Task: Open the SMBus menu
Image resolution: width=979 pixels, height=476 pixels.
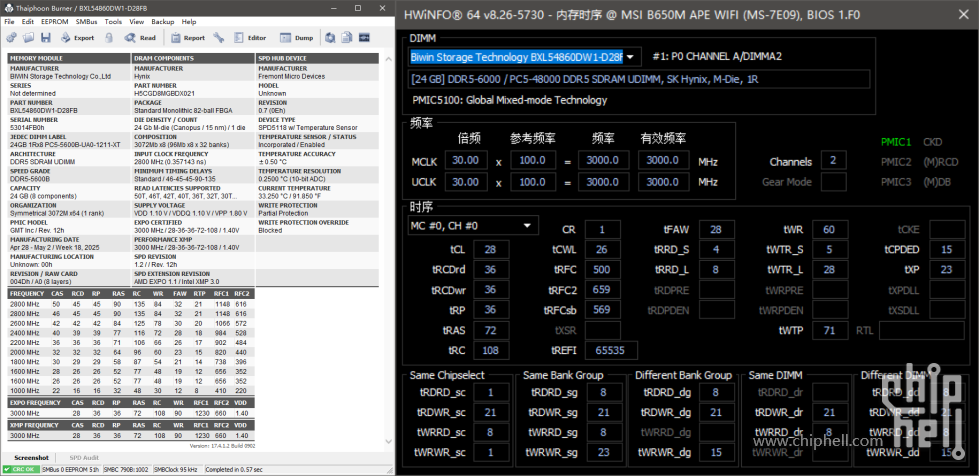Action: (x=86, y=21)
